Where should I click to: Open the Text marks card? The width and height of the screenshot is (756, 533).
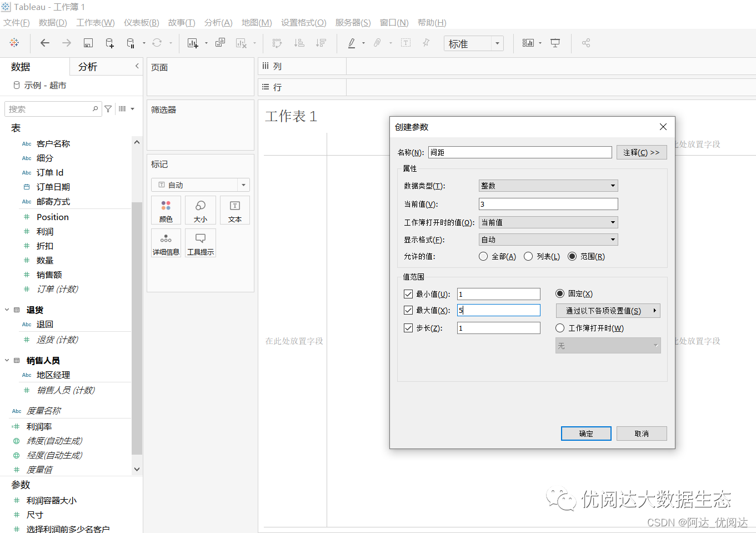[235, 211]
